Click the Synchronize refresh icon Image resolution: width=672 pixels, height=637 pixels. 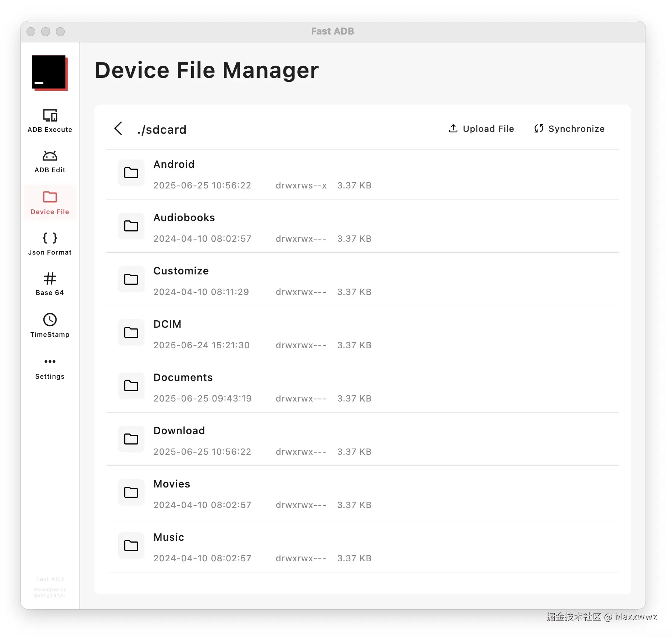(x=539, y=129)
